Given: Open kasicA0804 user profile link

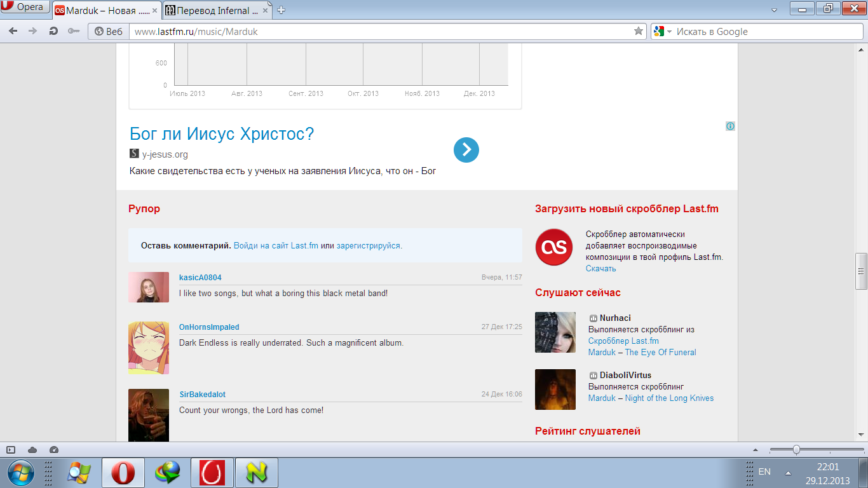Looking at the screenshot, I should (200, 278).
